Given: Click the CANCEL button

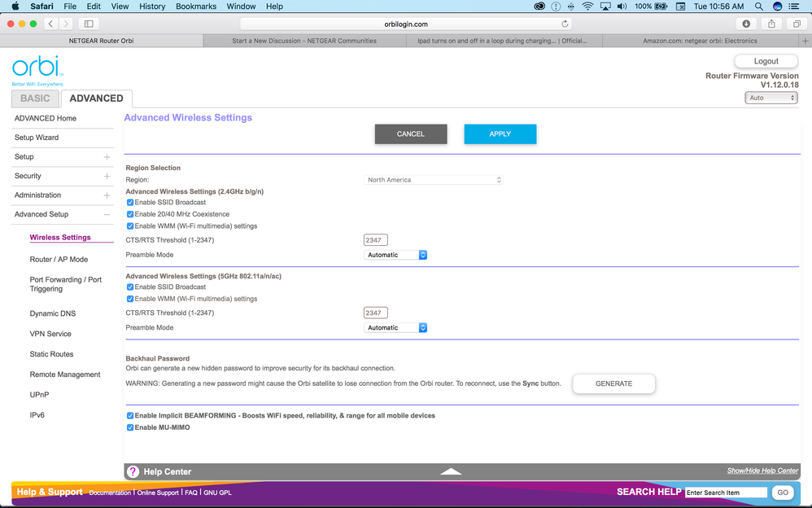Looking at the screenshot, I should pyautogui.click(x=411, y=134).
